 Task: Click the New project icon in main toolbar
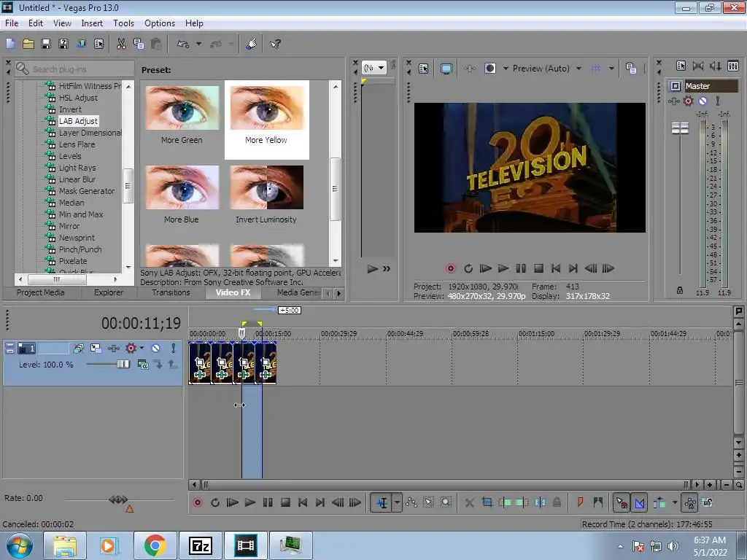coord(10,44)
